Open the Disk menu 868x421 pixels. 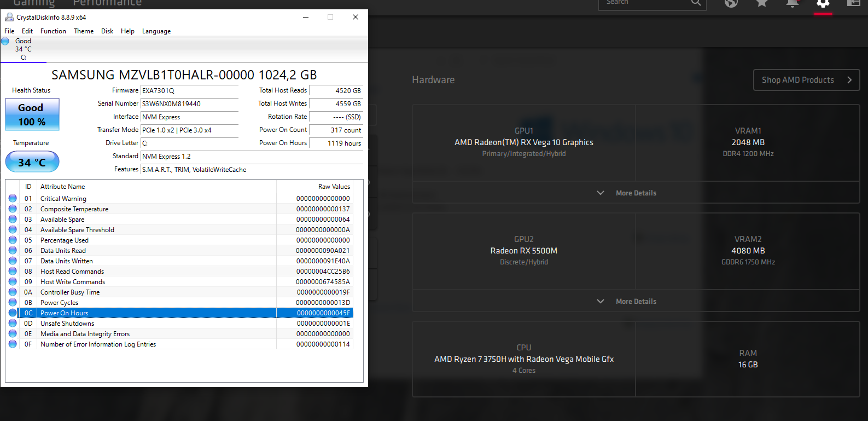coord(107,31)
